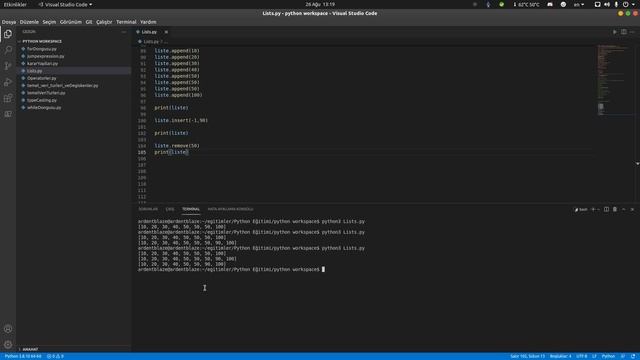This screenshot has height=360, width=640.
Task: Click the Python interpreter version in status bar
Action: coord(23,356)
